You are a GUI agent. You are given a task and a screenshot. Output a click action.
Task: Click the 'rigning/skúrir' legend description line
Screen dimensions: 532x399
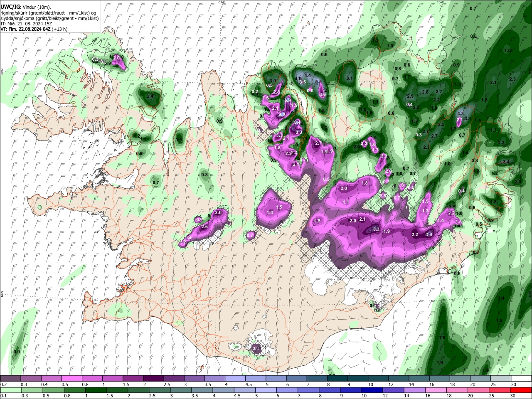click(x=48, y=12)
